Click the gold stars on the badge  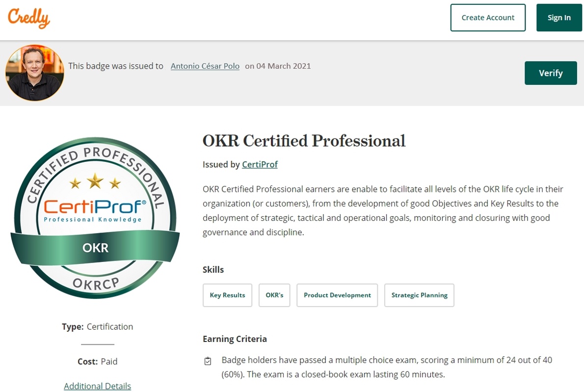click(x=95, y=183)
